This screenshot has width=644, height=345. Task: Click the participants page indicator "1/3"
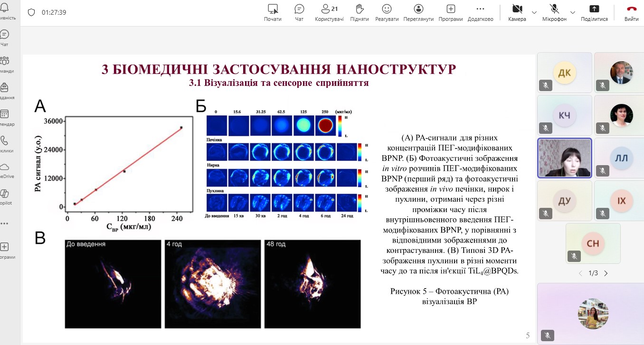coord(593,273)
